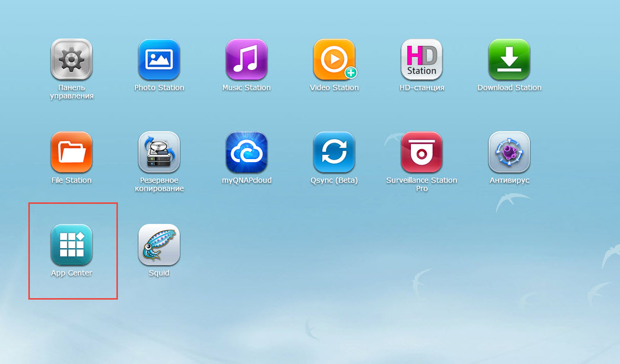Screen dimensions: 620x364
Task: Open the Панель управления gear icon
Action: tap(72, 60)
